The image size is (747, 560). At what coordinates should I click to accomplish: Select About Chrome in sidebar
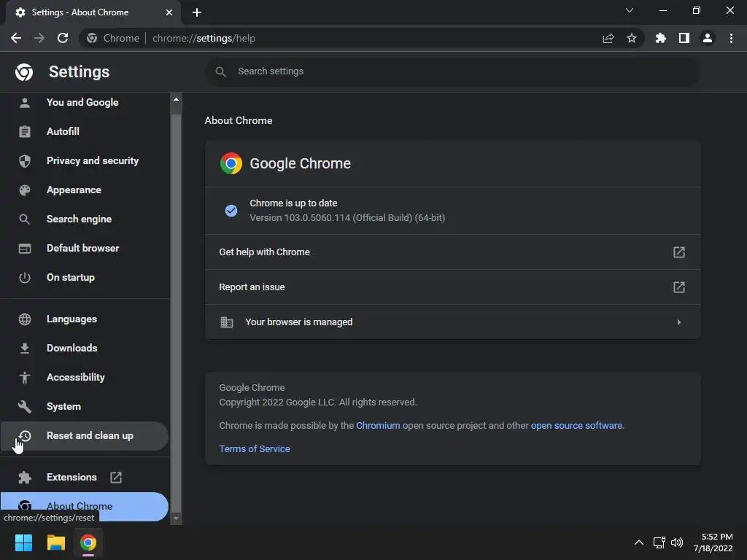[x=85, y=506]
